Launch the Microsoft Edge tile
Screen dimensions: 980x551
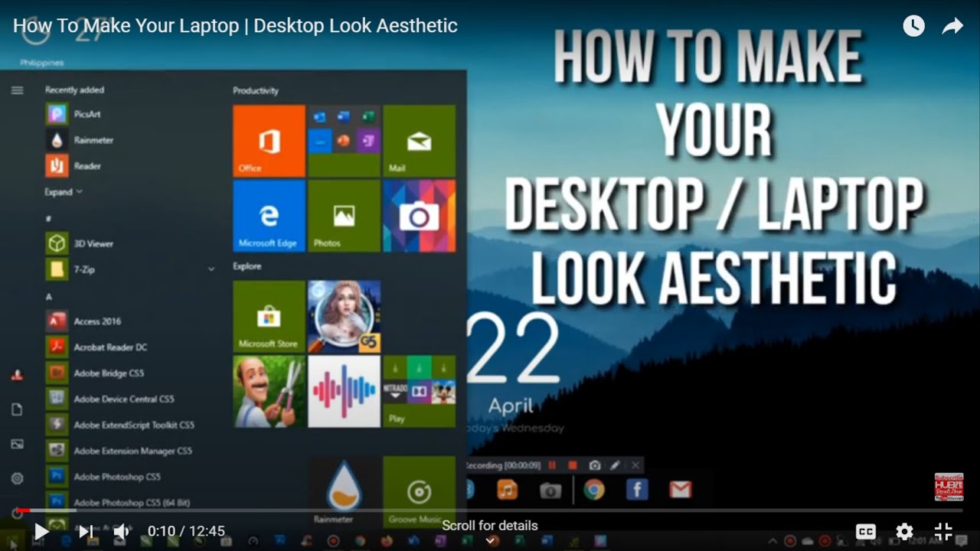click(269, 216)
